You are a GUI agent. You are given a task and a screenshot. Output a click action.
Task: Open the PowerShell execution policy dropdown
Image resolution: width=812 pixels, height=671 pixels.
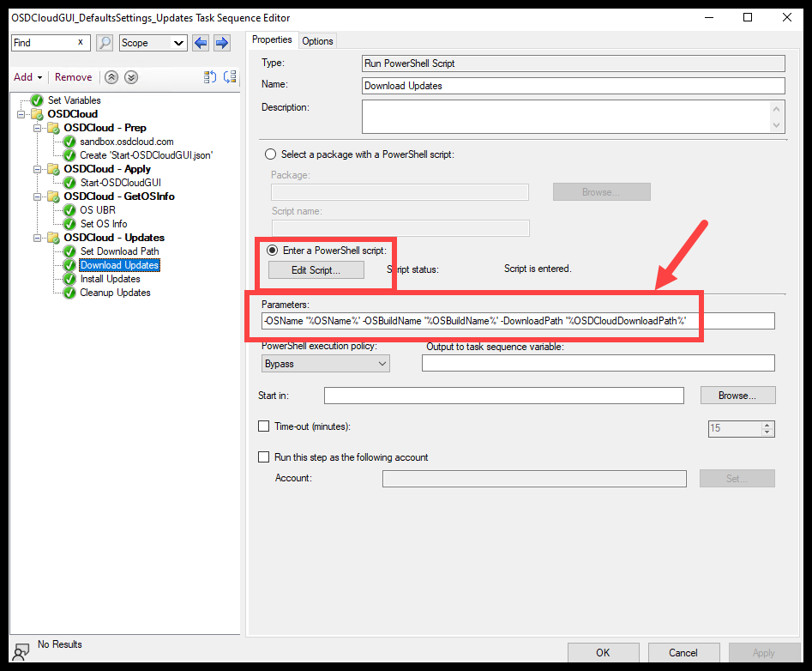[x=382, y=363]
